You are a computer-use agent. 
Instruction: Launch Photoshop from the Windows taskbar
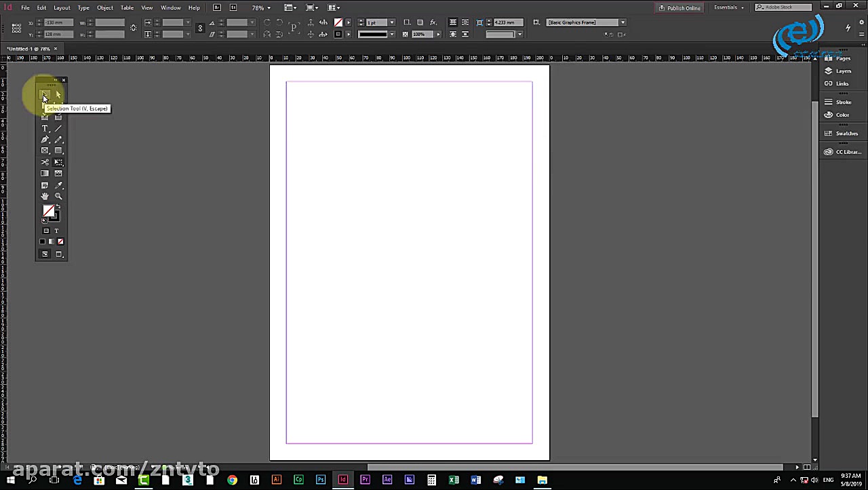(321, 480)
